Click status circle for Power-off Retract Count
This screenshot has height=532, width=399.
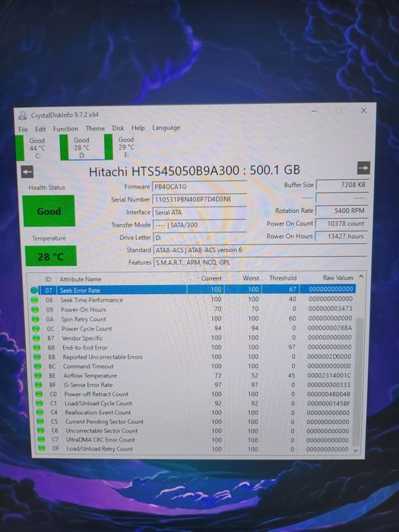(40, 394)
